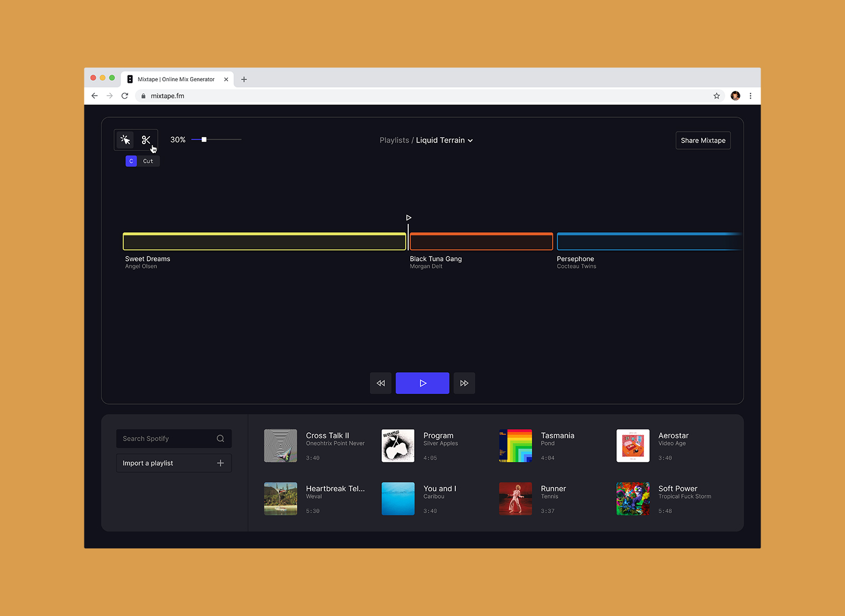Click the Cut tooltip label
The width and height of the screenshot is (845, 616).
(x=148, y=161)
